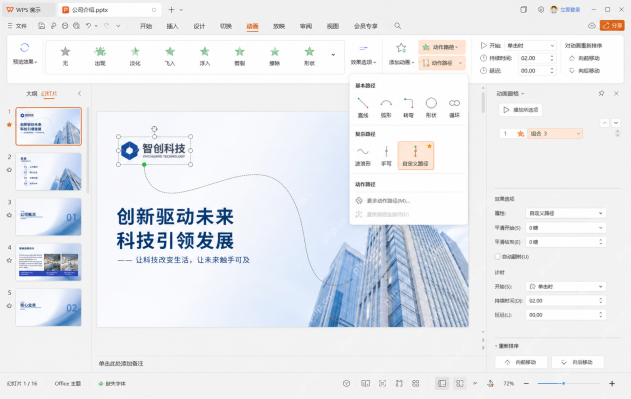The height and width of the screenshot is (399, 631).
Task: Click the orange 分享 share button
Action: pos(612,26)
